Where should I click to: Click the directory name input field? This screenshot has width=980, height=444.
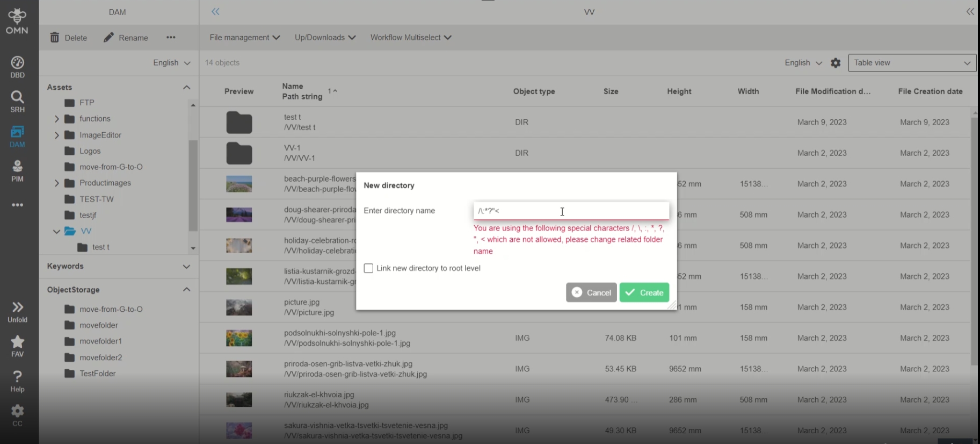click(571, 211)
